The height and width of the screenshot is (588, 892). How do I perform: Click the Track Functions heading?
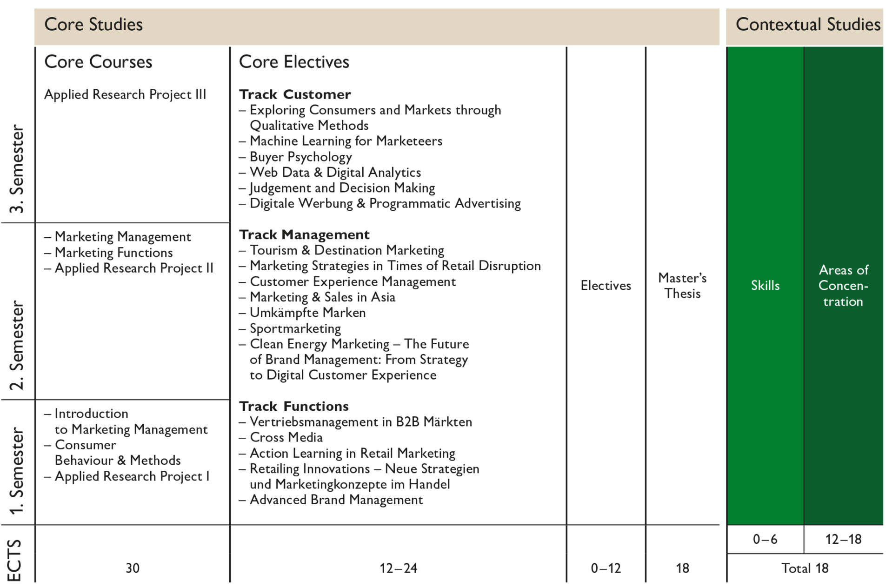click(x=294, y=406)
